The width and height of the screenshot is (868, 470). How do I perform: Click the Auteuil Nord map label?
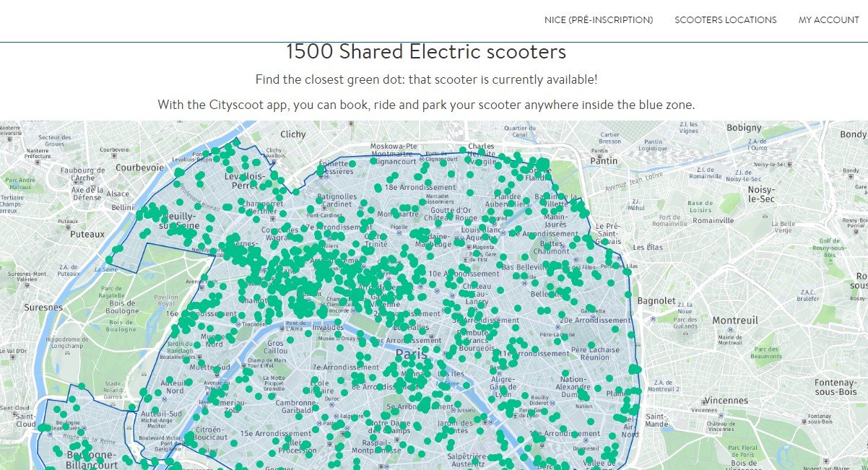(x=173, y=387)
